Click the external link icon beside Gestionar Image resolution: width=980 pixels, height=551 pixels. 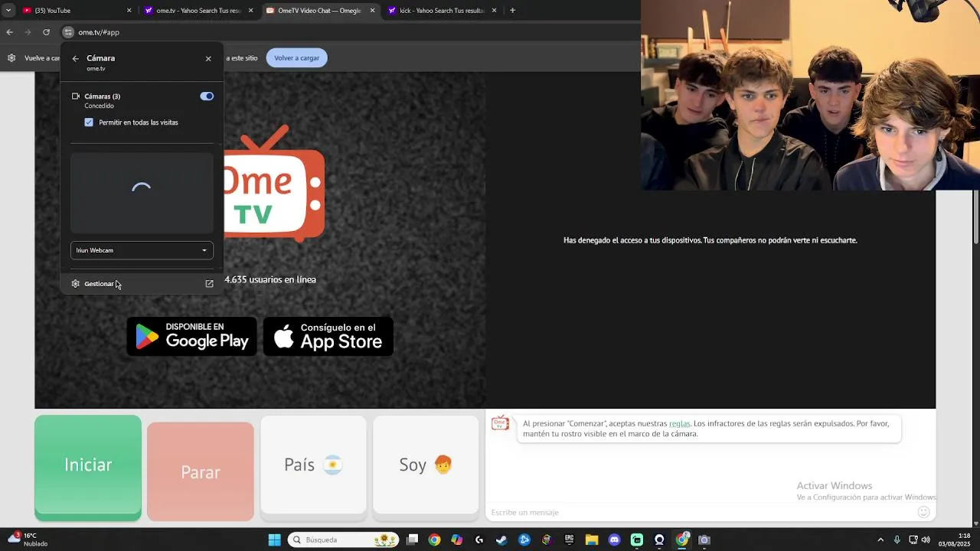(209, 284)
